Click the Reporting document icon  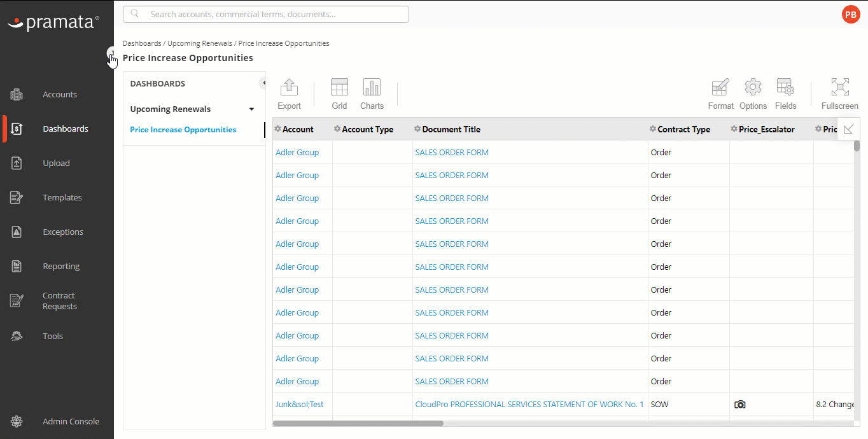(17, 267)
